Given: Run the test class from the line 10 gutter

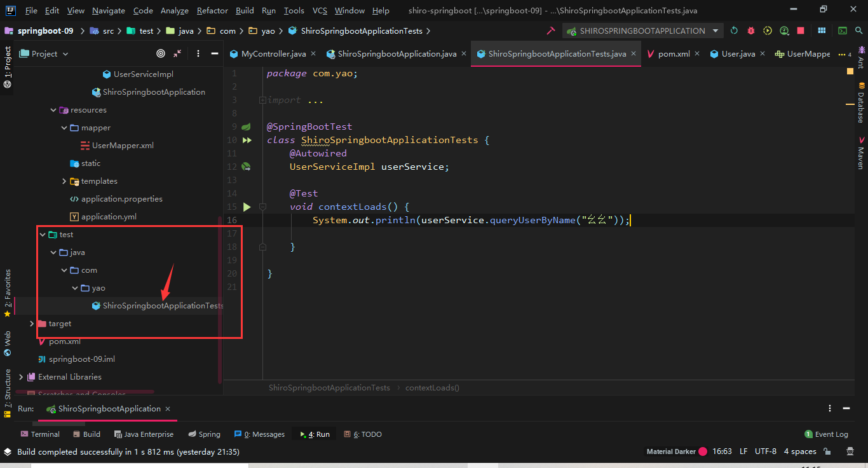Looking at the screenshot, I should click(247, 140).
